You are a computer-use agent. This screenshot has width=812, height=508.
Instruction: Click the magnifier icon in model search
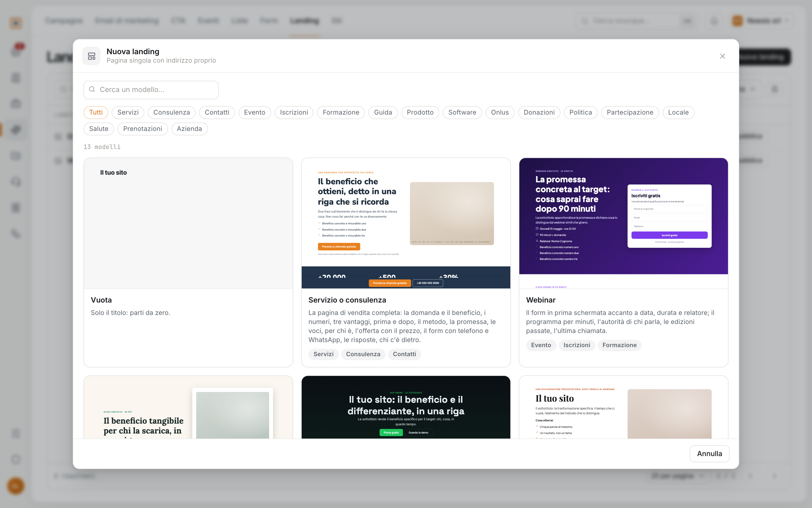click(x=92, y=89)
